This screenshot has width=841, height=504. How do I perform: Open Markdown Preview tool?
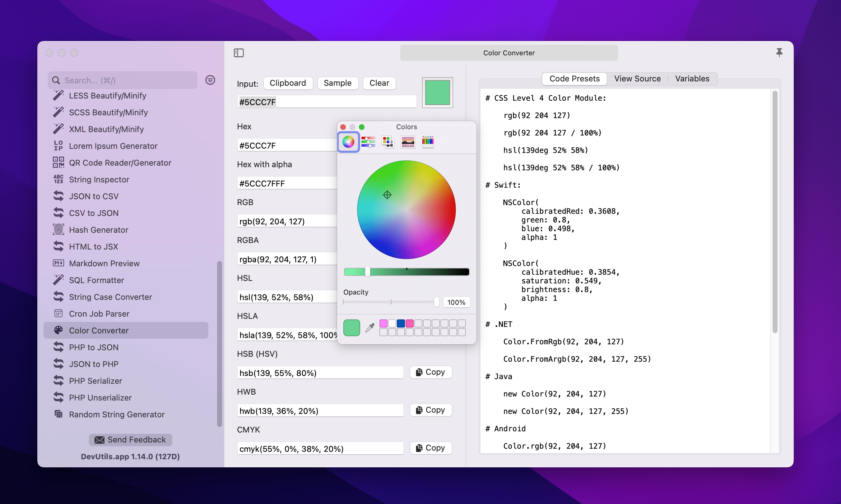click(126, 263)
